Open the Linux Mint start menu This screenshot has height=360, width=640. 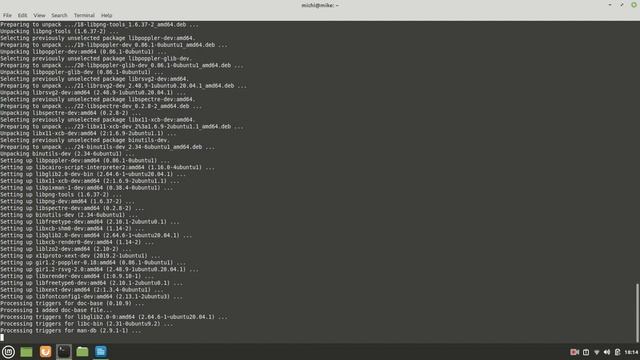pos(8,351)
